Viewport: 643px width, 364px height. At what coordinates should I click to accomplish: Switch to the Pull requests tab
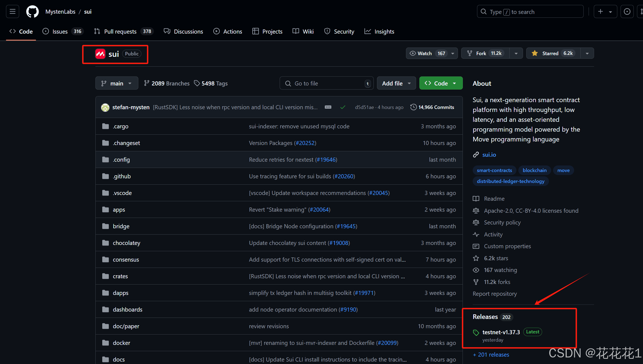(124, 31)
